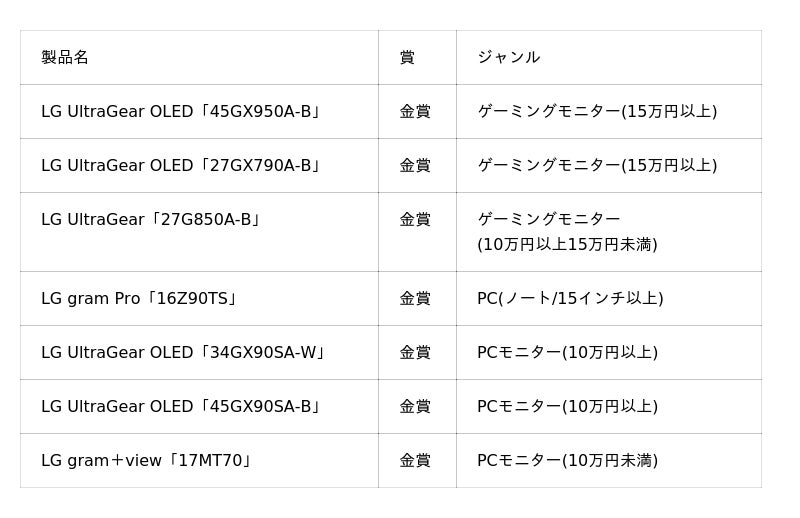Select LG UltraGear OLED 45GX90SA-B product name
Viewport: 800px width, 518px height.
(181, 406)
